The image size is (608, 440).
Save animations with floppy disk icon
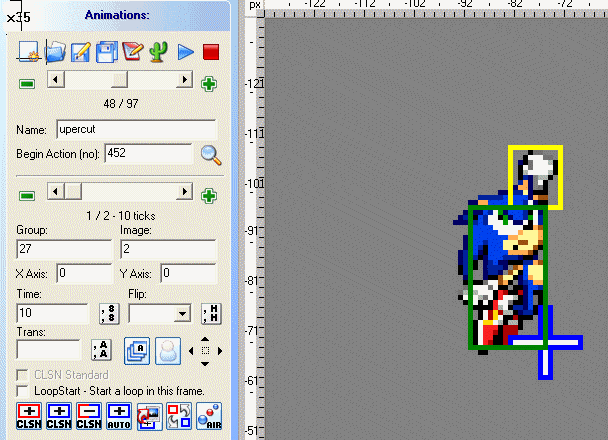107,52
